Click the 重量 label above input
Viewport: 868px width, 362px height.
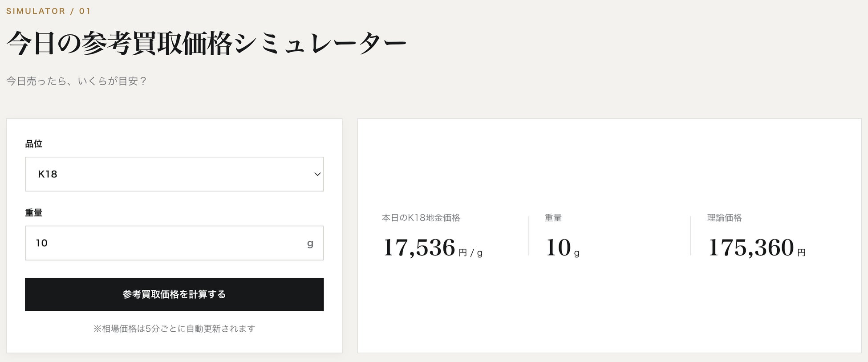point(34,213)
